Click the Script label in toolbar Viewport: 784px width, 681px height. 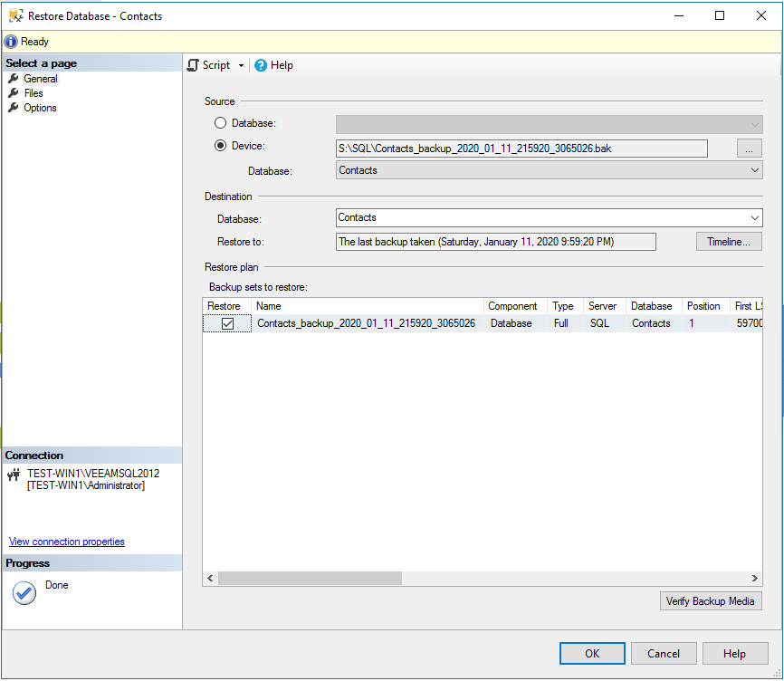(x=216, y=65)
